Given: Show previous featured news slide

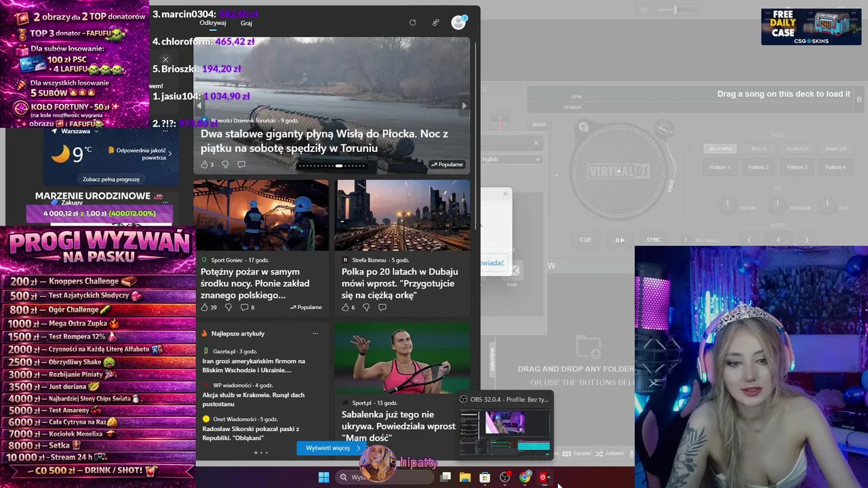Looking at the screenshot, I should pyautogui.click(x=199, y=106).
